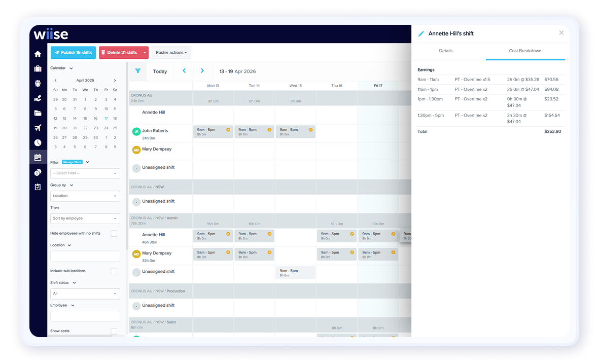Viewport: 599px width, 364px height.
Task: Tick the Include sub locations checkbox
Action: [x=114, y=271]
